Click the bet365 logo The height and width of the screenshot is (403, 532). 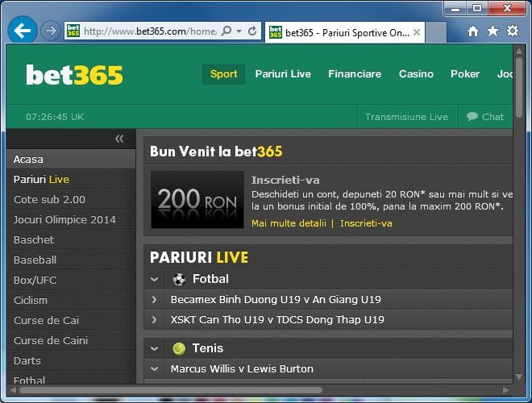tap(74, 75)
